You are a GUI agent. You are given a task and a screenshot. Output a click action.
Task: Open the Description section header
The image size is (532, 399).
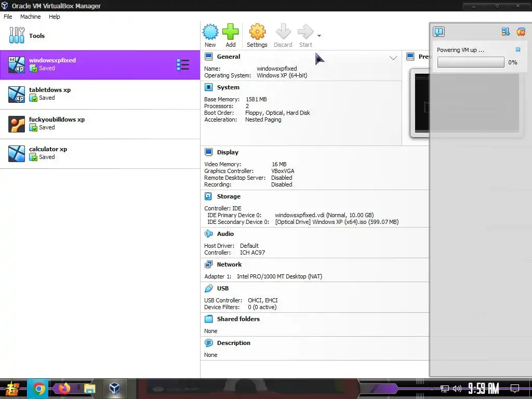[233, 343]
